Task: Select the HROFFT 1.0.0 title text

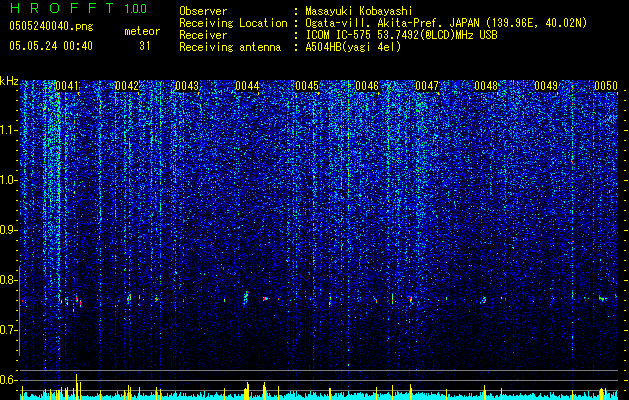Action: pyautogui.click(x=79, y=8)
